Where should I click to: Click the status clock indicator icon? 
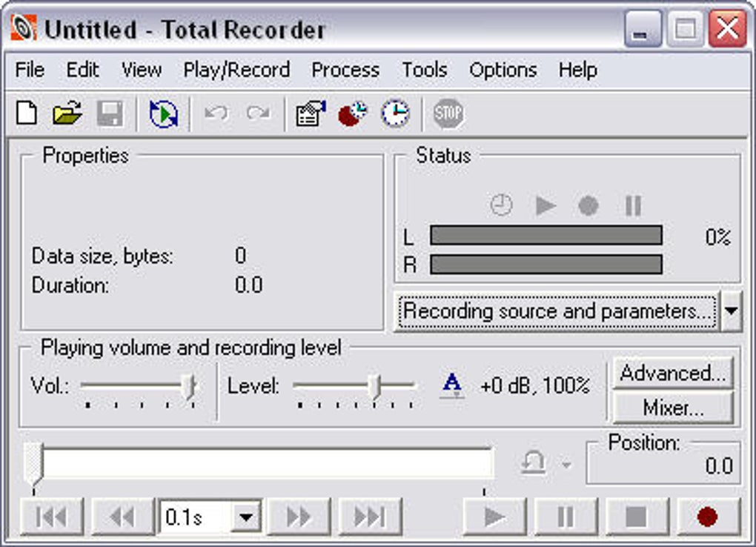pyautogui.click(x=501, y=205)
